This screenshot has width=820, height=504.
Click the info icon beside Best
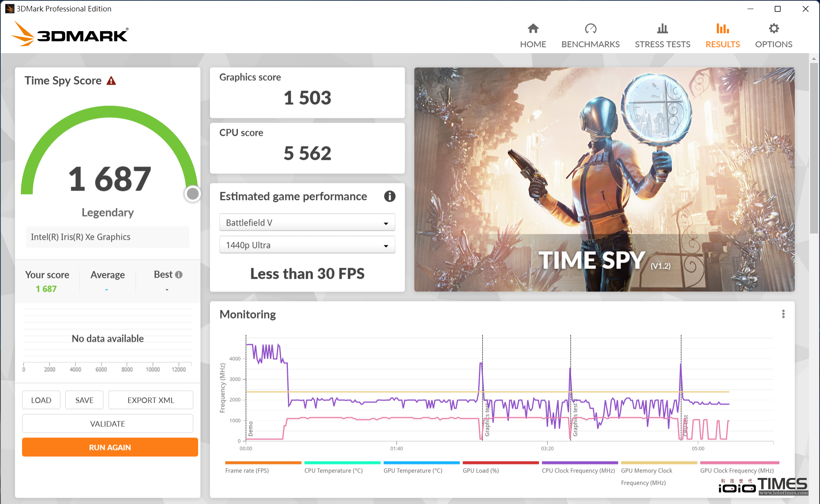click(x=179, y=274)
